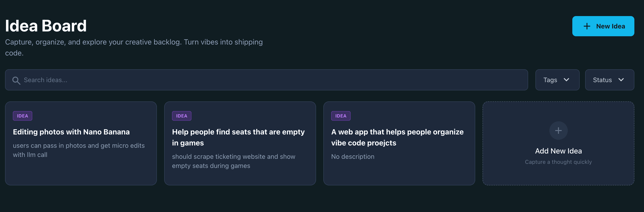This screenshot has height=212, width=644.
Task: Select the vibe code projects idea card
Action: pos(399,173)
